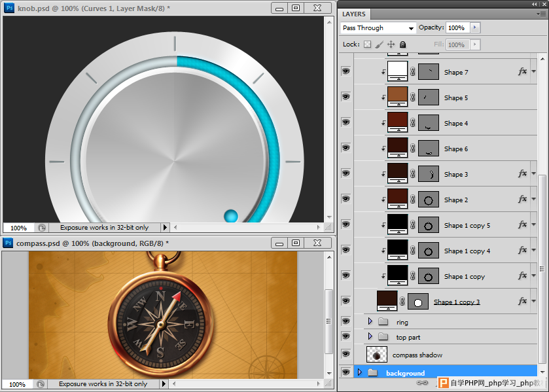Screen dimensions: 549x392
Task: Open status bar menu arrow in compass.psd
Action: 164,384
